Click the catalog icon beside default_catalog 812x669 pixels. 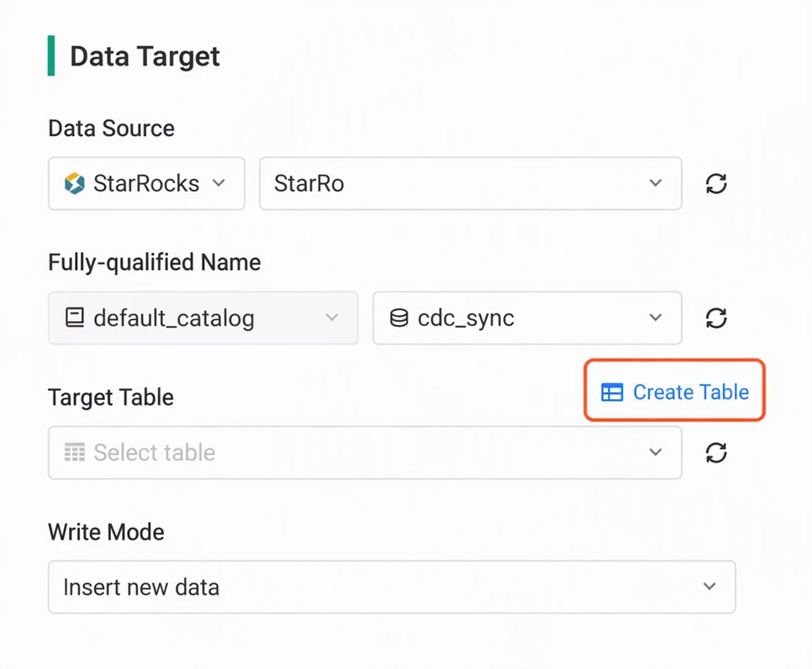pos(75,318)
